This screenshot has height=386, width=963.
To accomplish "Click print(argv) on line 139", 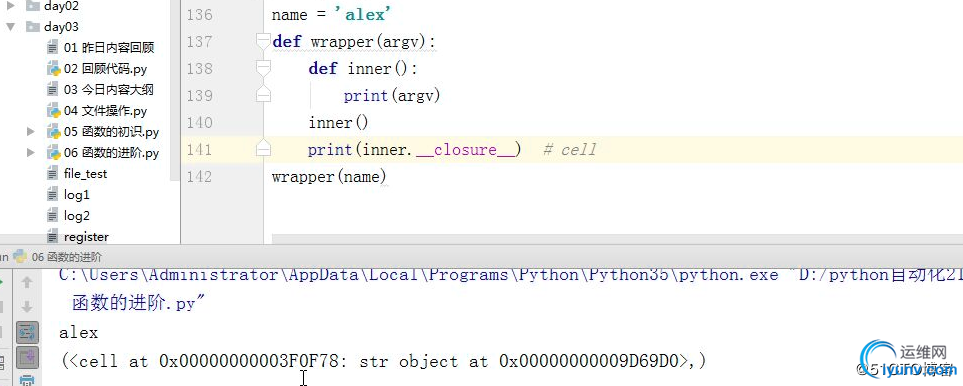I will coord(392,96).
